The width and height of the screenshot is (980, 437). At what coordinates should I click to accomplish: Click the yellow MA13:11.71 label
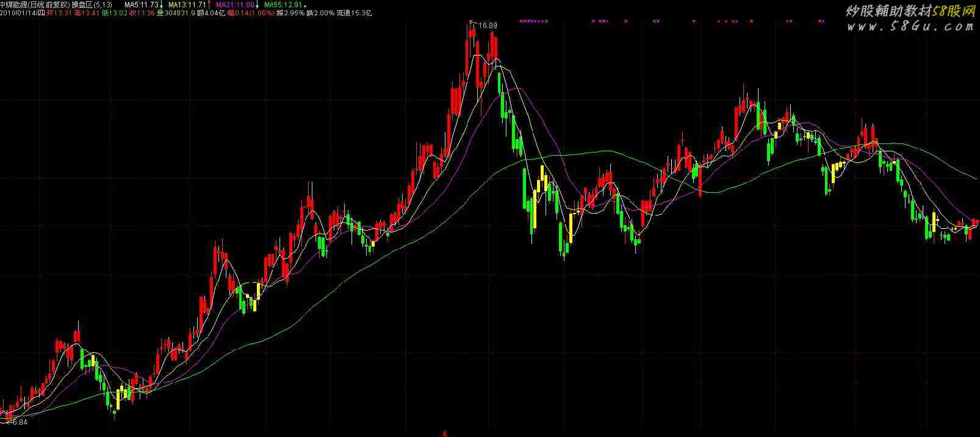point(188,4)
